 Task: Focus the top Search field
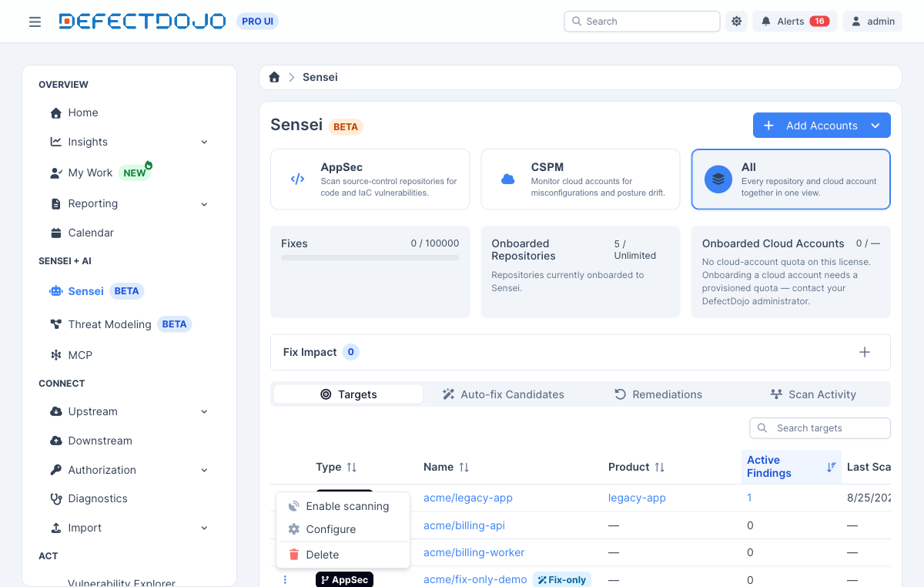[x=642, y=22]
